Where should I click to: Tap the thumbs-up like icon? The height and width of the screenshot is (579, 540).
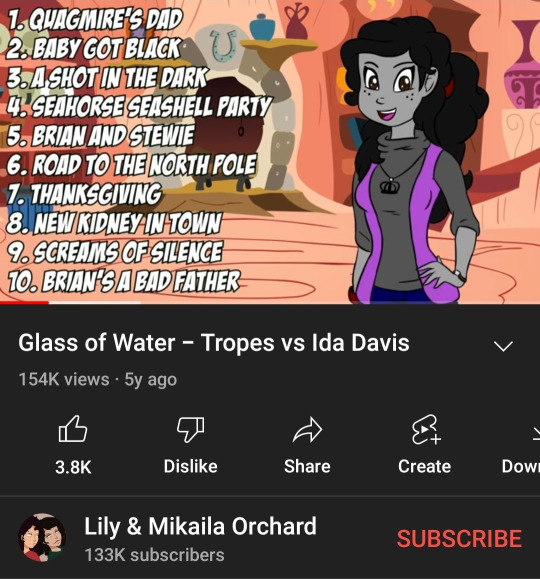coord(73,429)
